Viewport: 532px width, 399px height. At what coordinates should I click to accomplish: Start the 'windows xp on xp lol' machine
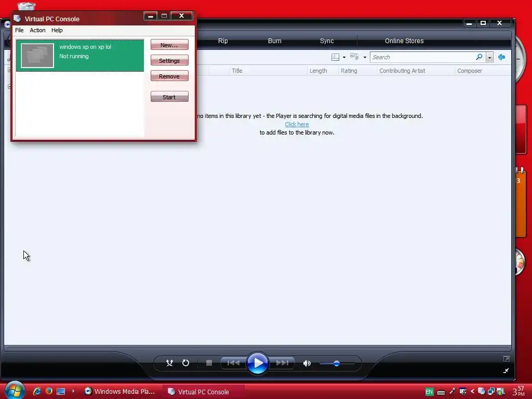[169, 97]
